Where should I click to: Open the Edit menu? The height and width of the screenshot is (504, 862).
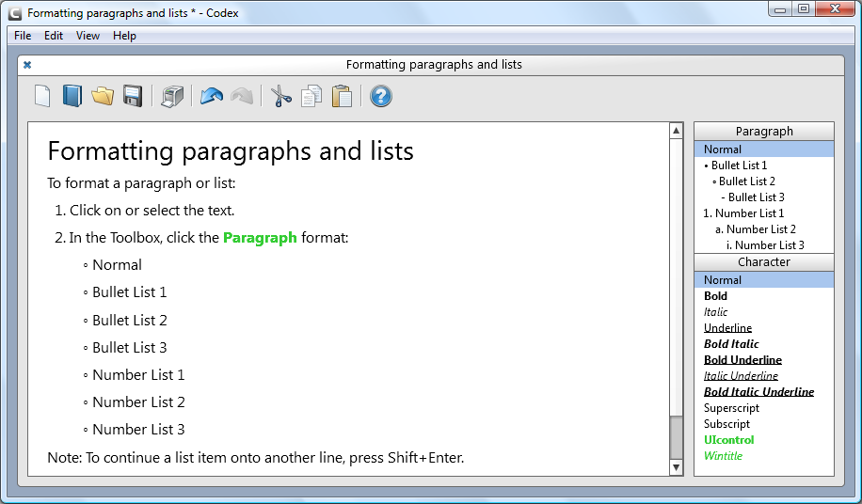[x=54, y=36]
